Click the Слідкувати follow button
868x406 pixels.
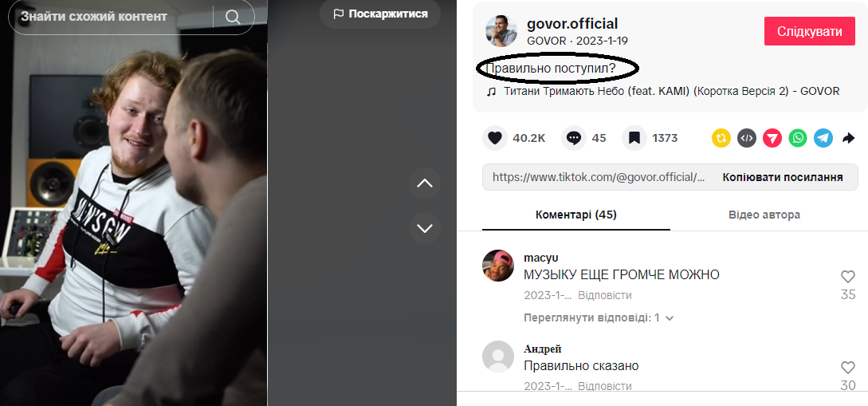[x=809, y=31]
